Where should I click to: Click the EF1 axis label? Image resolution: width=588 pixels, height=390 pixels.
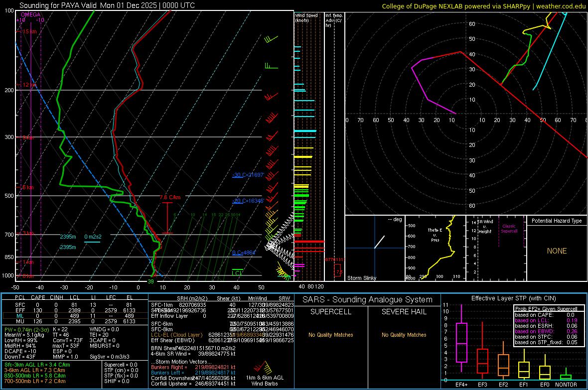point(524,385)
